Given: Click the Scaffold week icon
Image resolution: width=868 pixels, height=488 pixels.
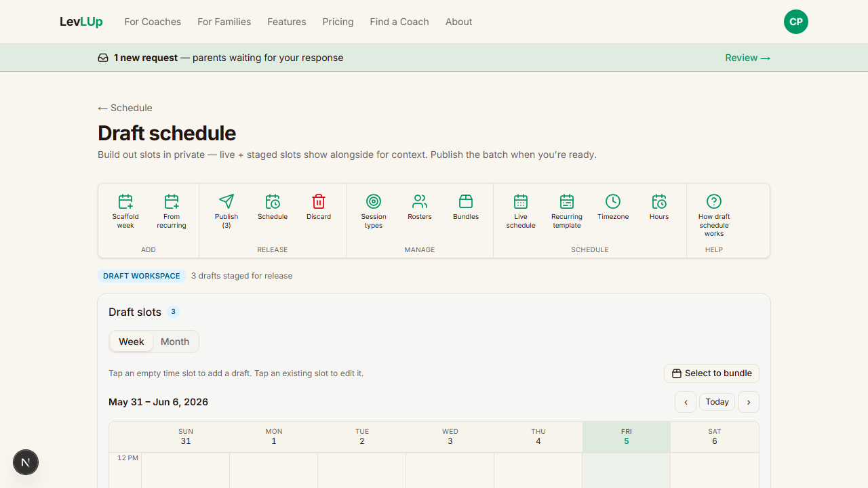Looking at the screenshot, I should [125, 201].
